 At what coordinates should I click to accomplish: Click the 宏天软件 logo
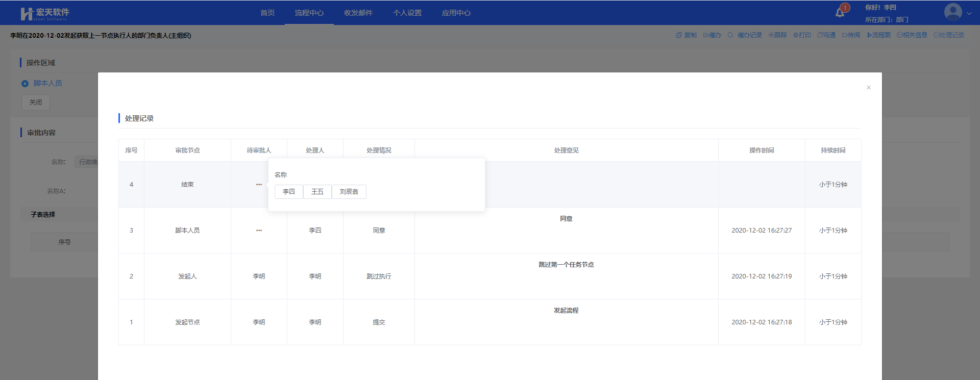(45, 13)
